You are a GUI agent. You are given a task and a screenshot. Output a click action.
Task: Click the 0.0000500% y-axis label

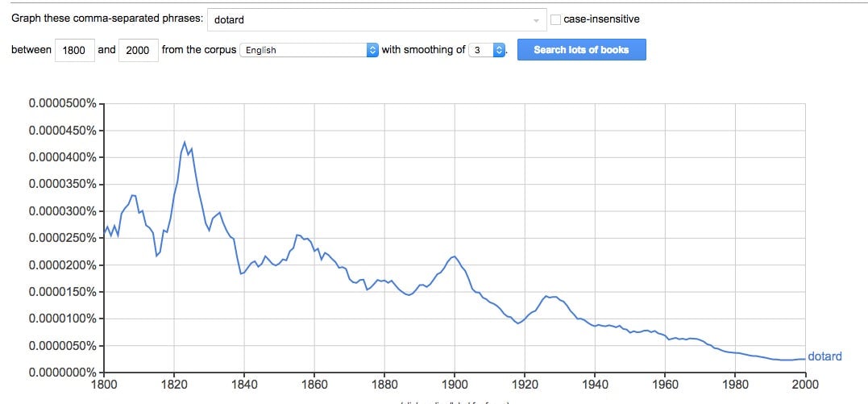pyautogui.click(x=63, y=104)
